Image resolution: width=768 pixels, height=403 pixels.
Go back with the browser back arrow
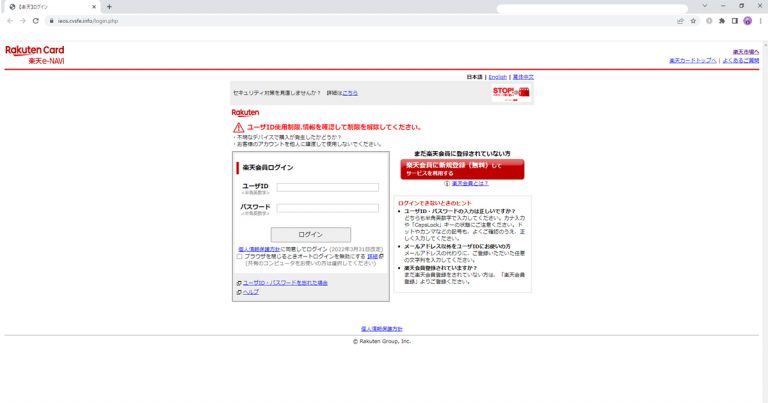coord(10,21)
